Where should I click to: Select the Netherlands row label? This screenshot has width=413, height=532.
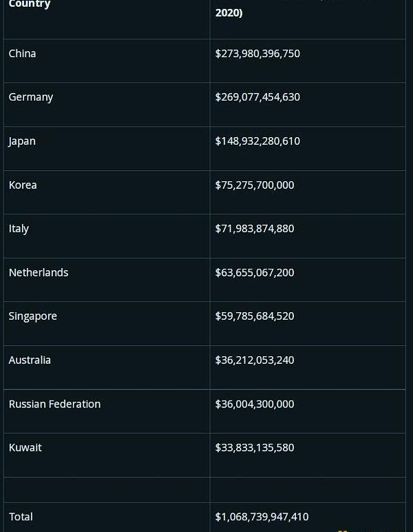[39, 272]
